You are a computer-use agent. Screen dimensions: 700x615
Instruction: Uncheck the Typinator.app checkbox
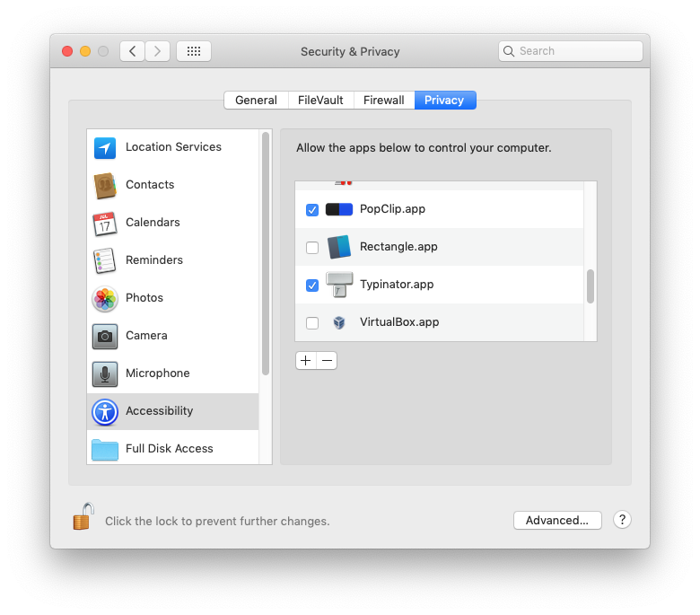coord(312,285)
